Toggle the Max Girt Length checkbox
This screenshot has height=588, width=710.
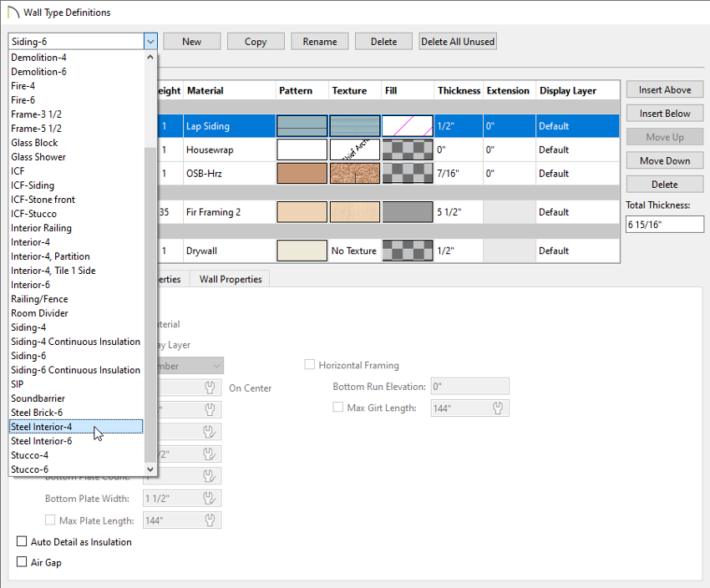[x=337, y=408]
